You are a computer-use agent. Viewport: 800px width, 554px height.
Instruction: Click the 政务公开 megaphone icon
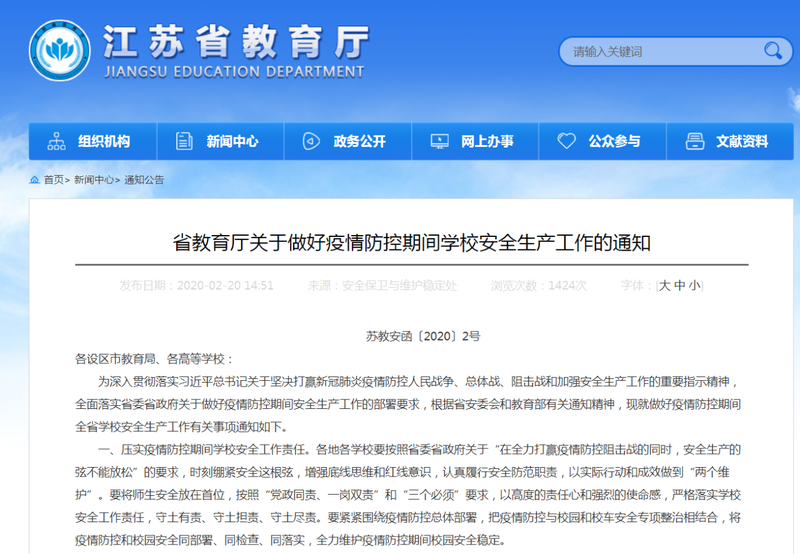[x=311, y=141]
